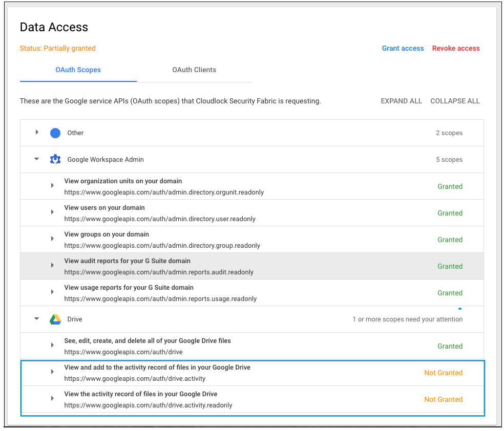Click the Data Access heading
Viewport: 504px width, 431px height.
pos(54,27)
